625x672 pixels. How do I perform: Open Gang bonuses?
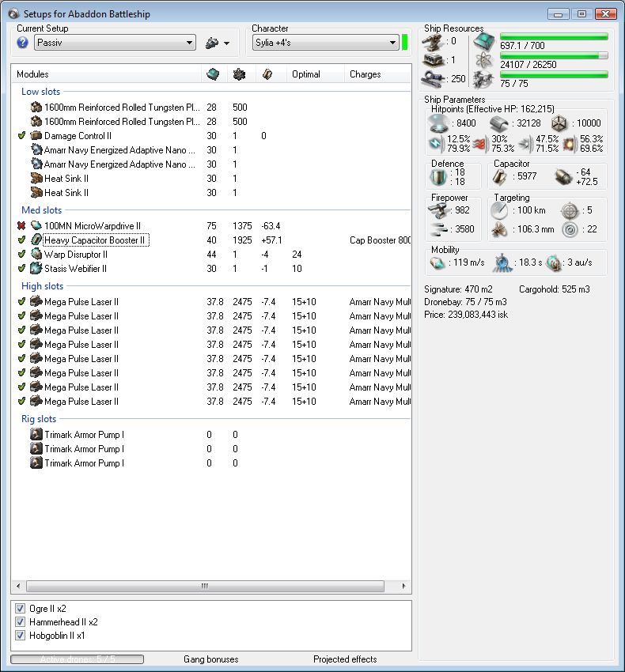211,659
